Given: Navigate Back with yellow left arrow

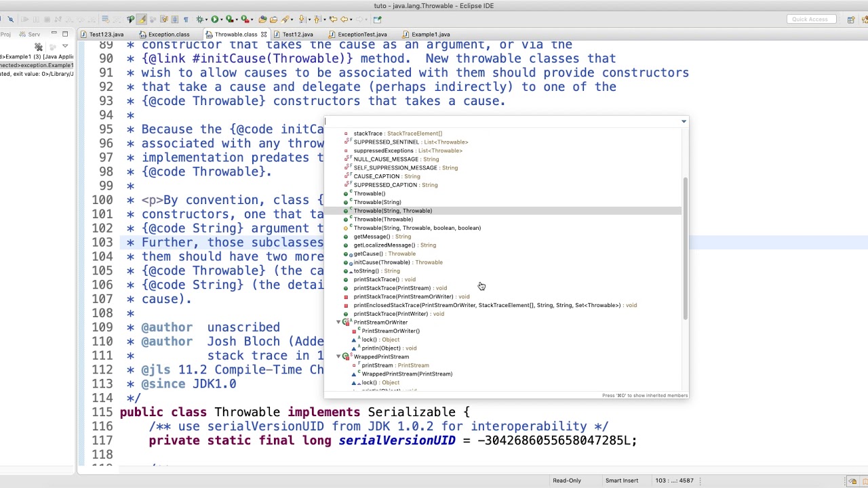Looking at the screenshot, I should (344, 19).
